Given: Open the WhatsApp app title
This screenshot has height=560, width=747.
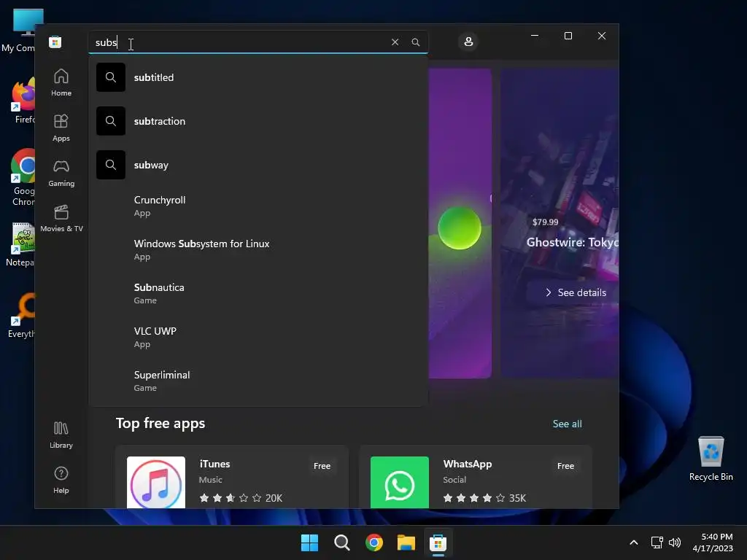Looking at the screenshot, I should 468,464.
